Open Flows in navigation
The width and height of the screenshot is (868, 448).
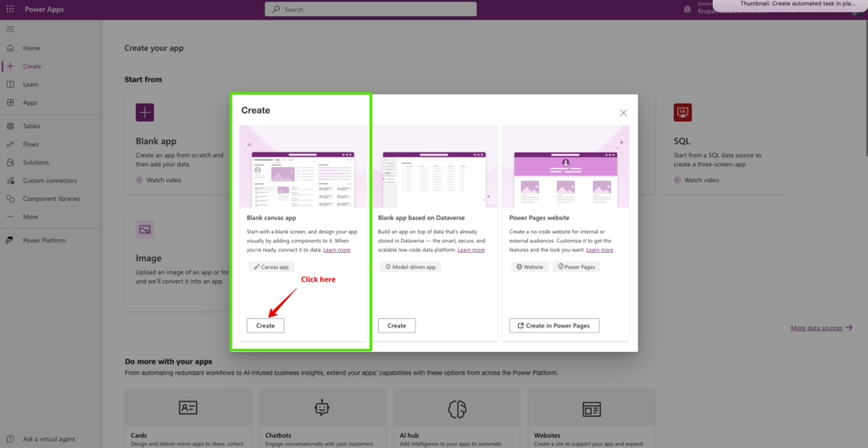[31, 144]
